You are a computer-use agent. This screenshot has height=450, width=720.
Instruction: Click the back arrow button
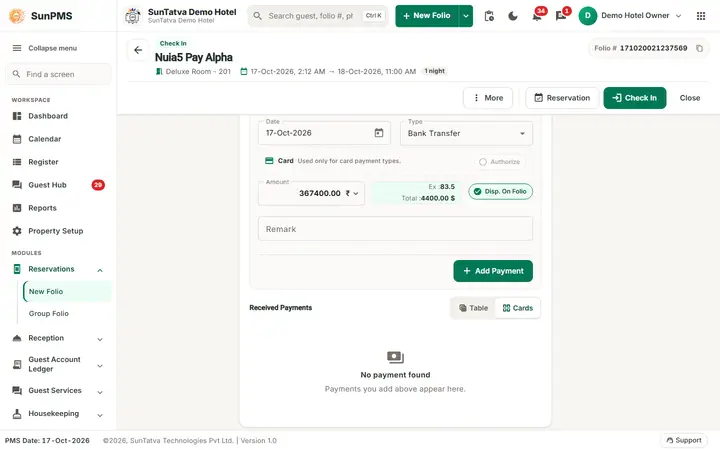(138, 50)
